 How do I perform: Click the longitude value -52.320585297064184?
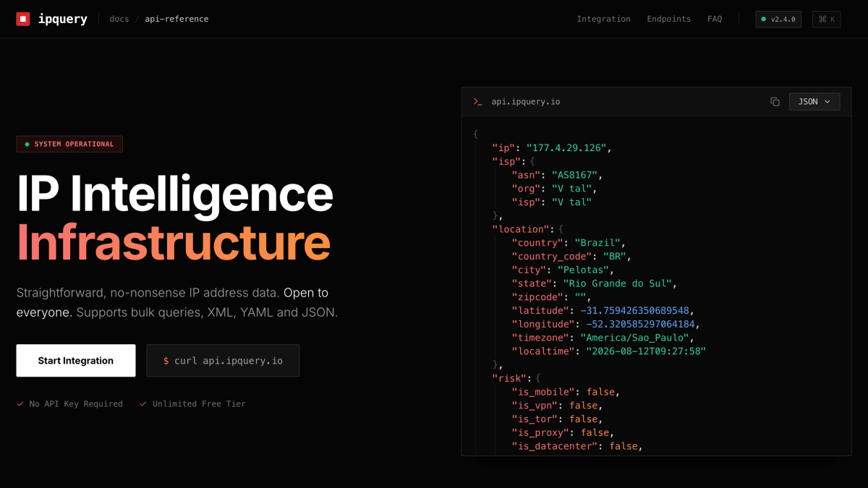pyautogui.click(x=641, y=324)
